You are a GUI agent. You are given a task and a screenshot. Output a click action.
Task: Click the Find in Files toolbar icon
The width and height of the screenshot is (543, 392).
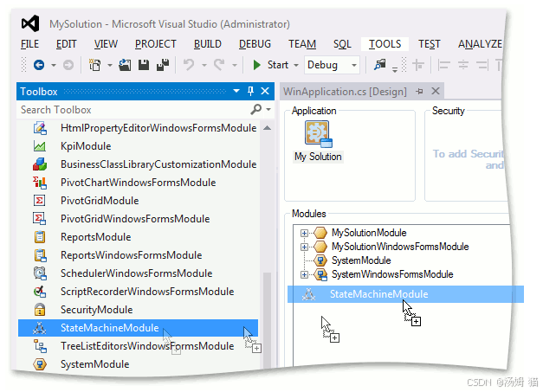tap(380, 65)
